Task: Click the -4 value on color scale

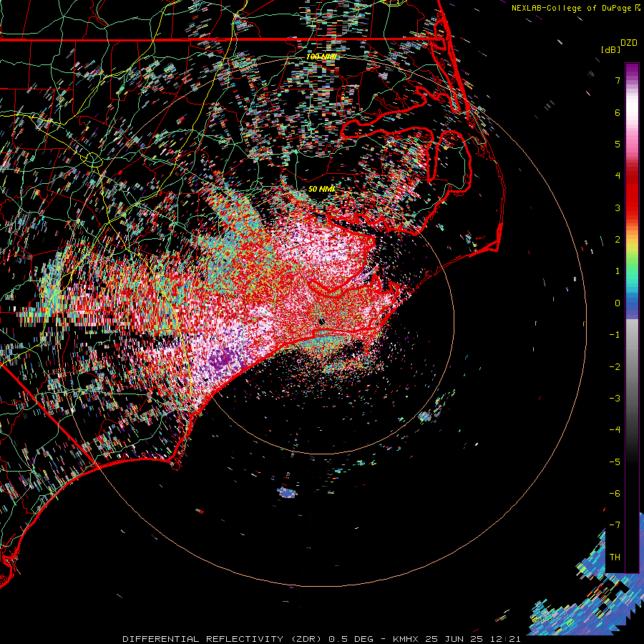Action: [x=615, y=430]
